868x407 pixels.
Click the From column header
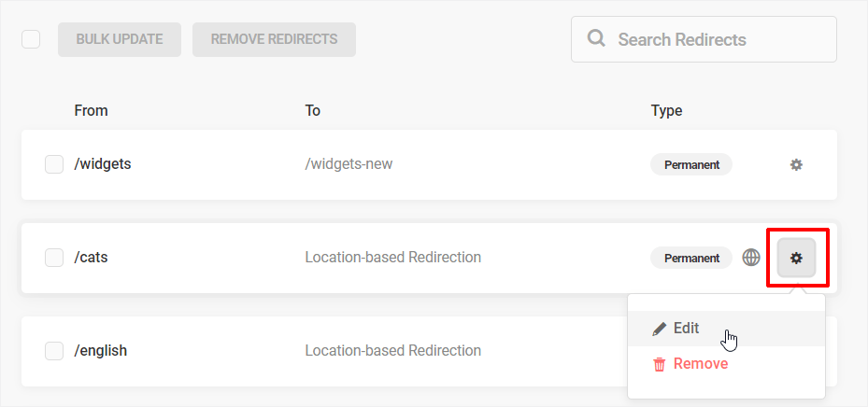[91, 110]
